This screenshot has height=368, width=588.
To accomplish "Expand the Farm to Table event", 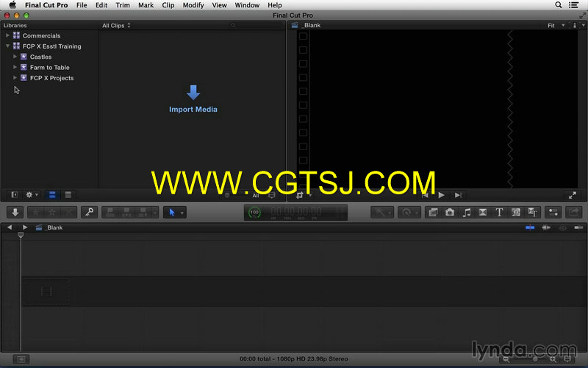I will 15,67.
